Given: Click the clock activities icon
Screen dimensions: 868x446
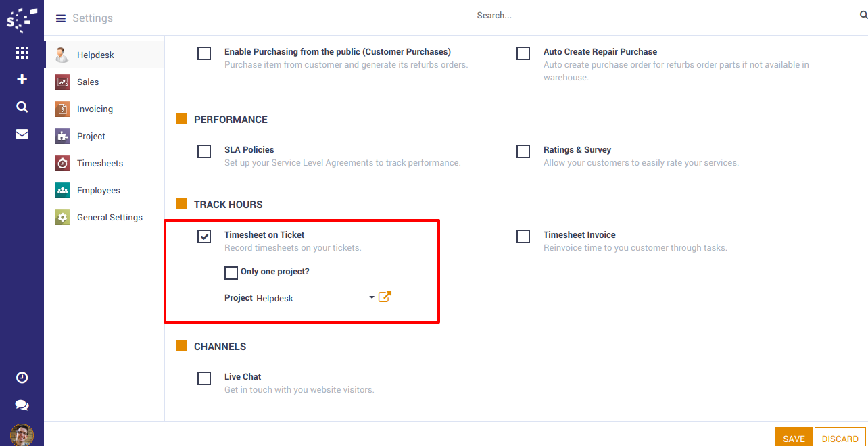Looking at the screenshot, I should (22, 378).
